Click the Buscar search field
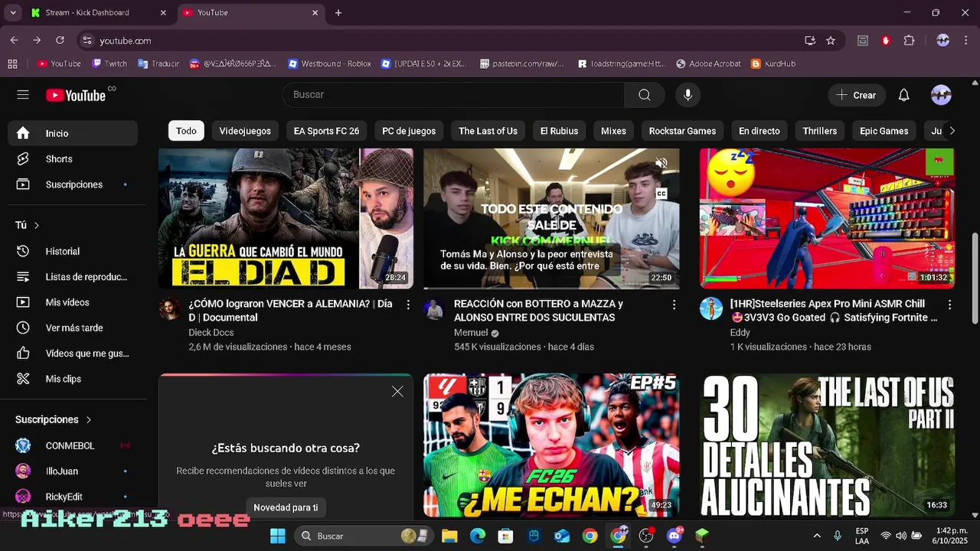The width and height of the screenshot is (980, 551). coord(453,95)
